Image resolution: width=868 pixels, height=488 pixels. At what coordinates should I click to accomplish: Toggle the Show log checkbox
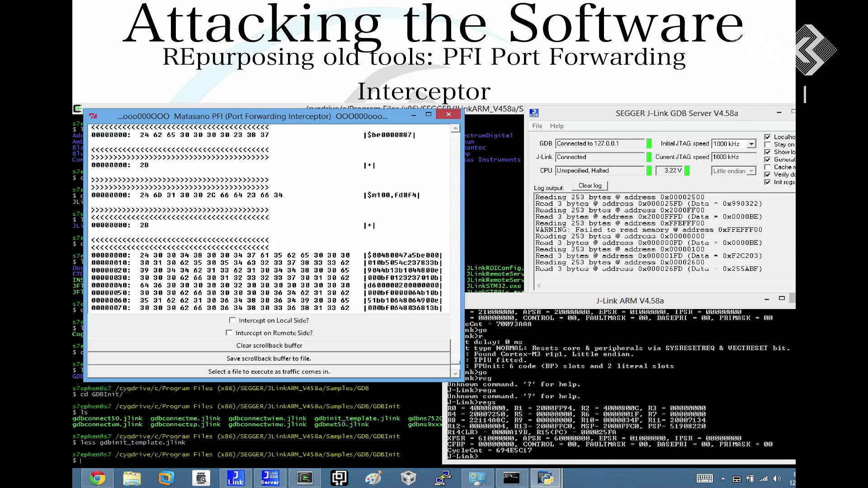(767, 152)
